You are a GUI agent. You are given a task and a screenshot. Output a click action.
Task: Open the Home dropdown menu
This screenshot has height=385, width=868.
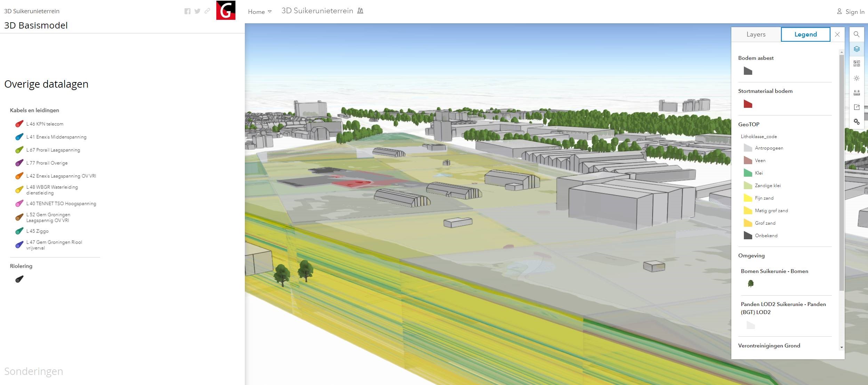pyautogui.click(x=259, y=12)
